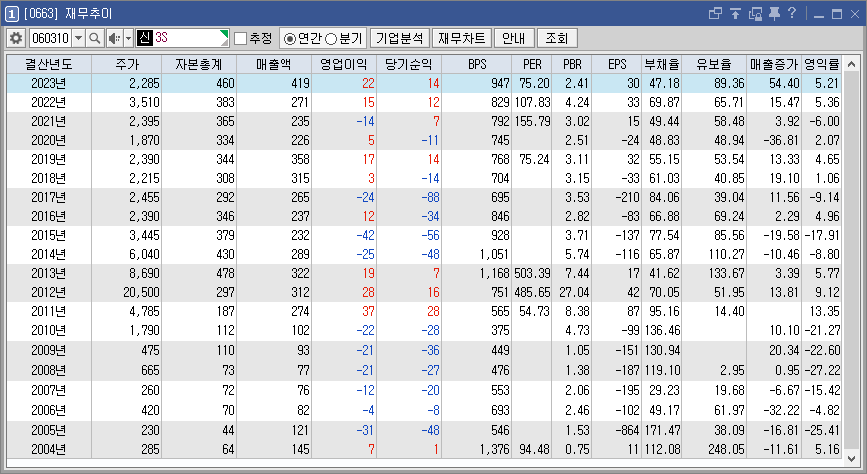Click the EPS column header
867x474 pixels.
pos(617,64)
